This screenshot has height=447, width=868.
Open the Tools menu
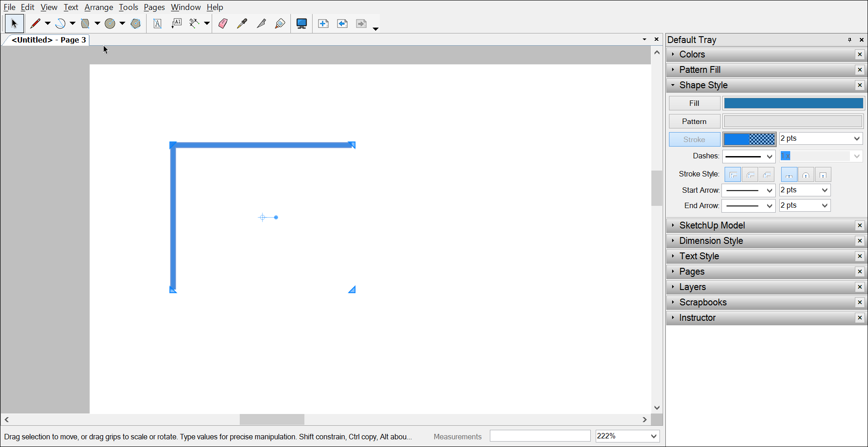tap(128, 7)
